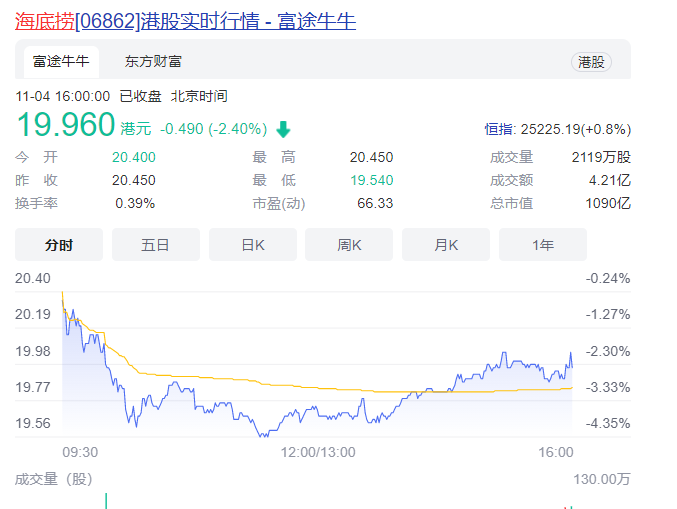Screen dimensions: 677x509
Task: Click the 12:00/13:00 time axis label
Action: pyautogui.click(x=318, y=452)
